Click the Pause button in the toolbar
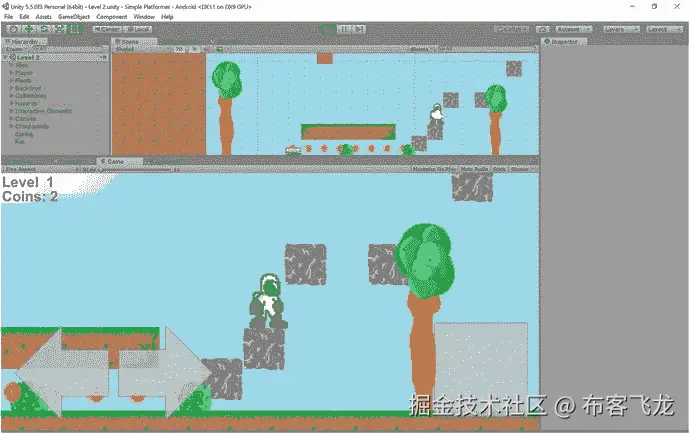The height and width of the screenshot is (434, 690). pyautogui.click(x=344, y=29)
